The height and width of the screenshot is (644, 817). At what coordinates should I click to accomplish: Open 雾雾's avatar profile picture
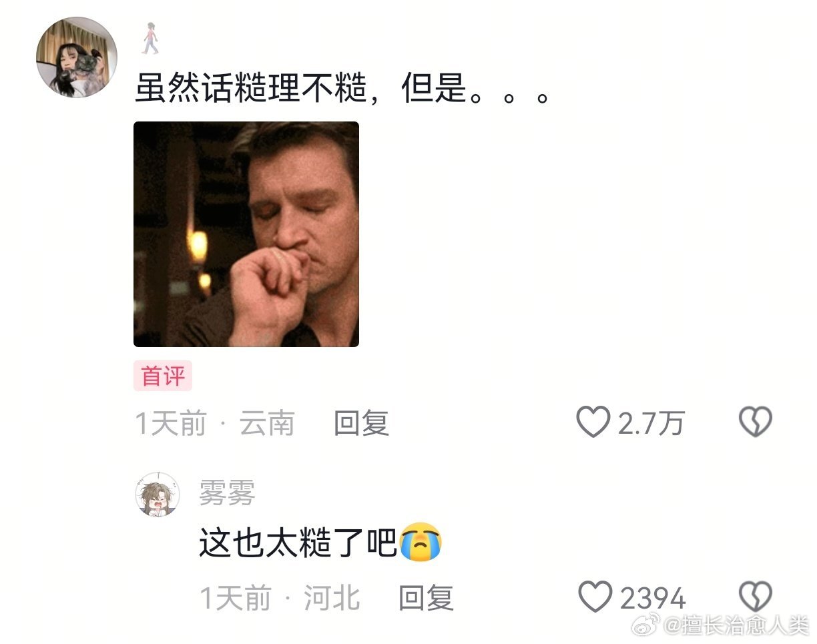click(158, 495)
